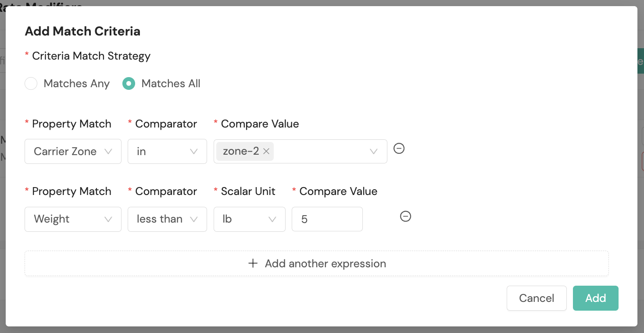Open the Weight property dropdown
This screenshot has width=644, height=333.
click(x=73, y=219)
